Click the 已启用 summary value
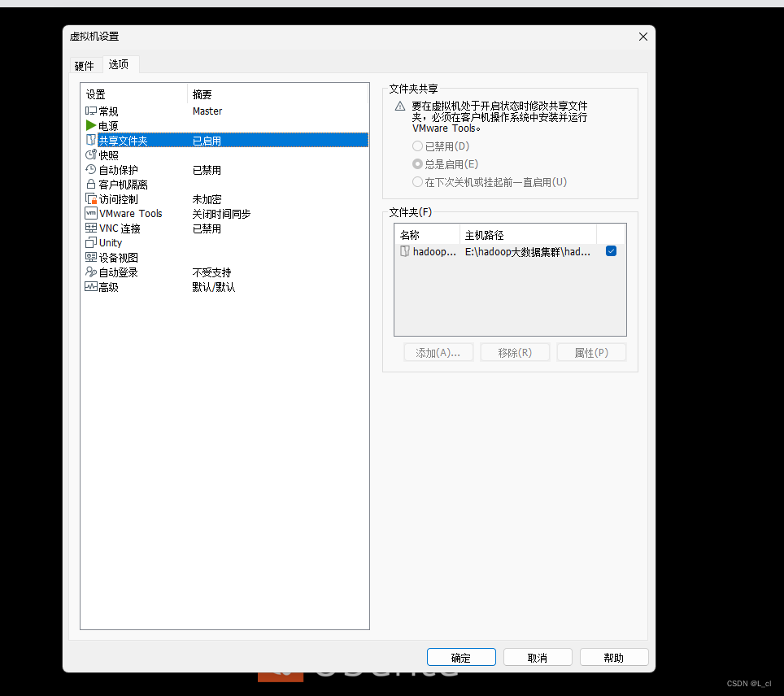The height and width of the screenshot is (696, 784). pos(207,141)
